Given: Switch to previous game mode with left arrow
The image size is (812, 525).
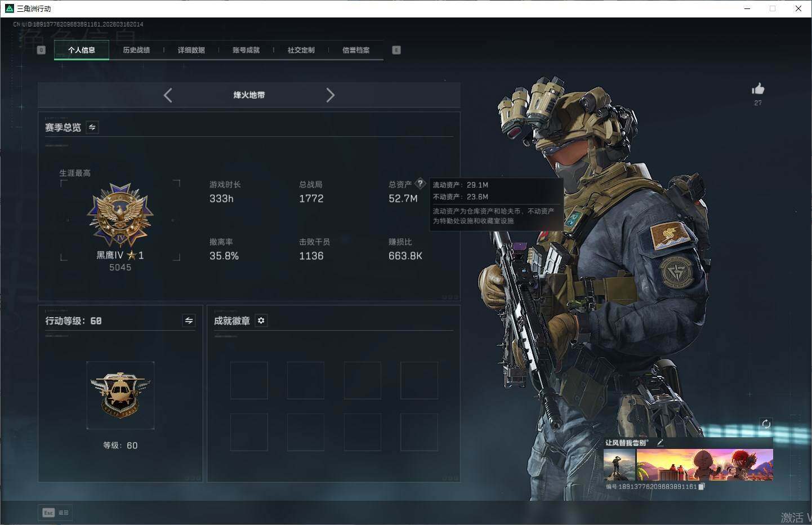Looking at the screenshot, I should pos(168,95).
